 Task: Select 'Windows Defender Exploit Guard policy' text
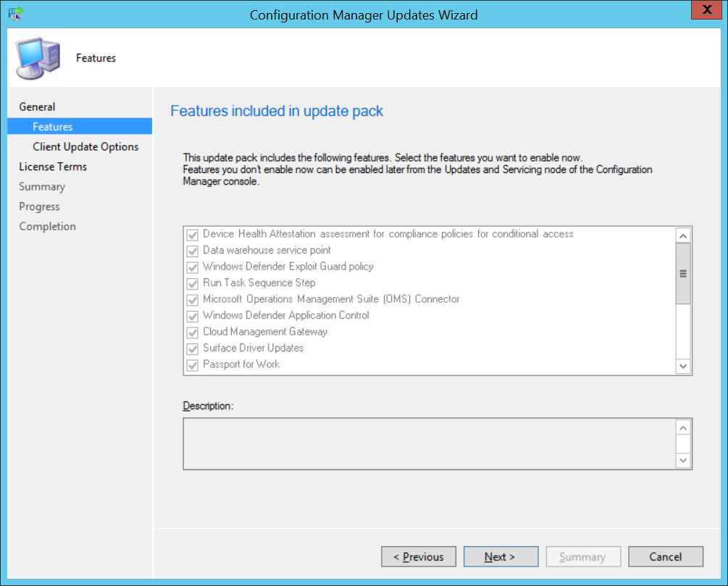(288, 267)
